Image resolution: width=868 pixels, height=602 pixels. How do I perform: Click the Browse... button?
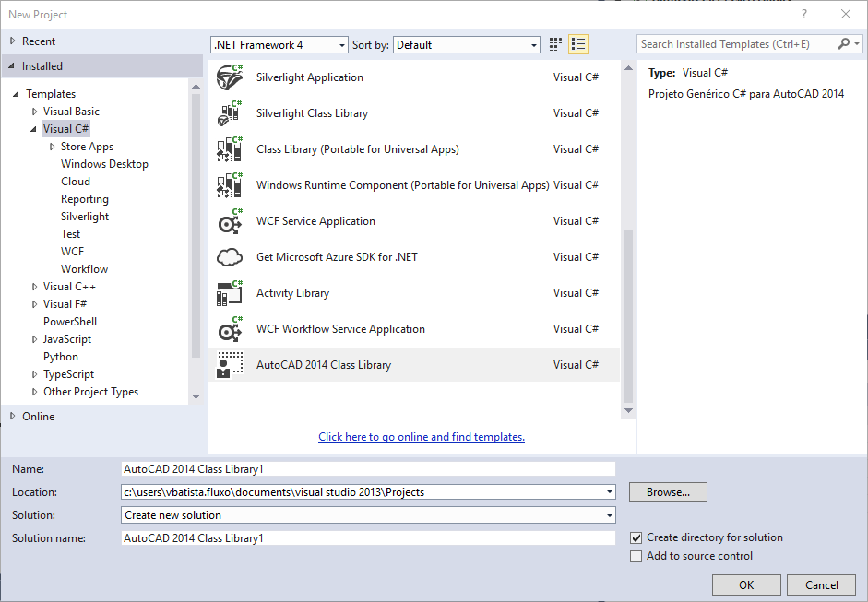pos(668,492)
